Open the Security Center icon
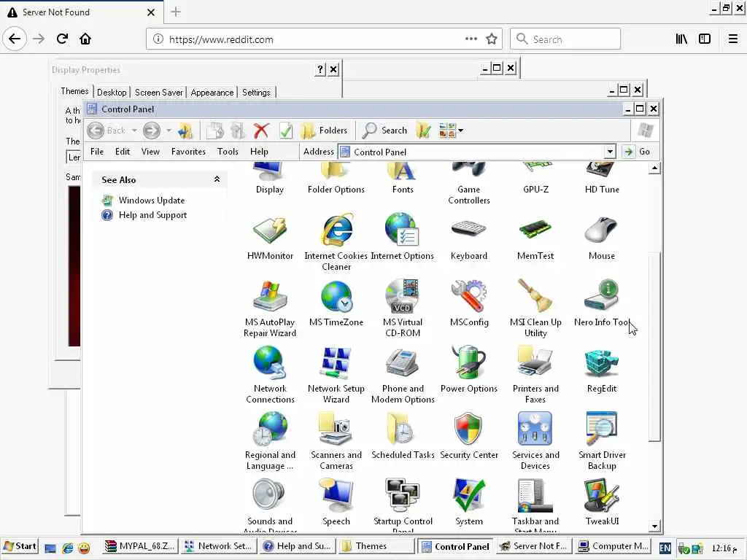The image size is (747, 560). pyautogui.click(x=469, y=436)
